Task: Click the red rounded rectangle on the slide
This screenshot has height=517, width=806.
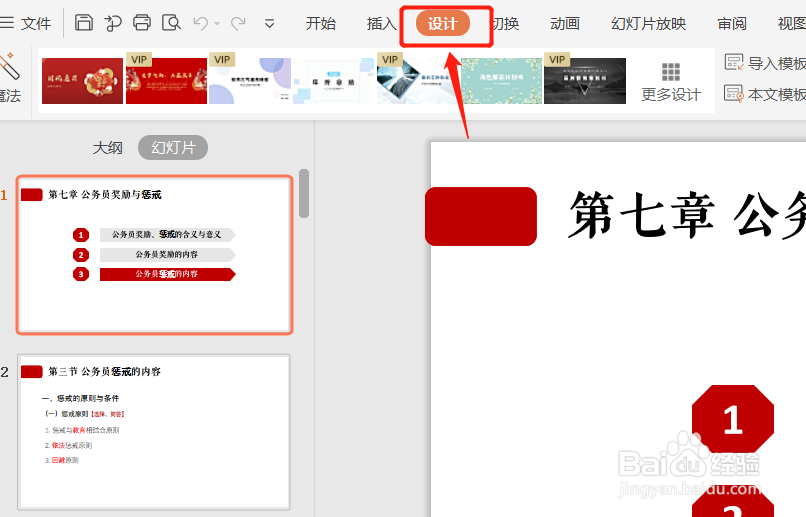Action: (481, 216)
